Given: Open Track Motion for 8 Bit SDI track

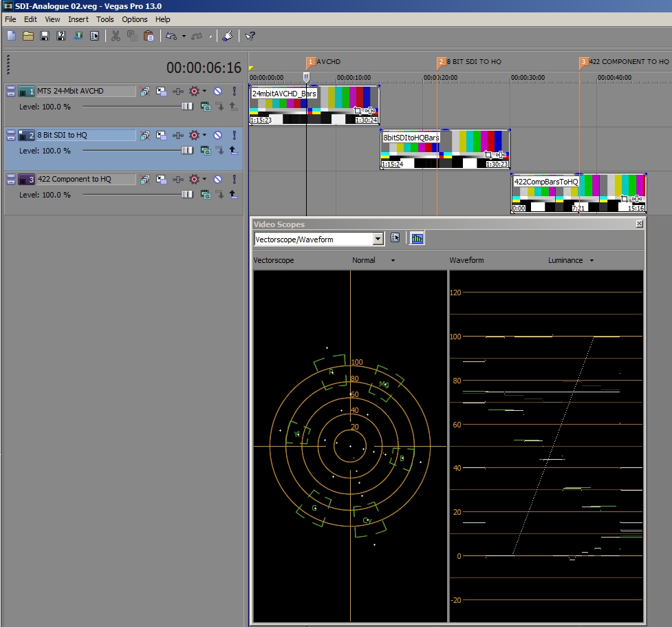Looking at the screenshot, I should (161, 135).
